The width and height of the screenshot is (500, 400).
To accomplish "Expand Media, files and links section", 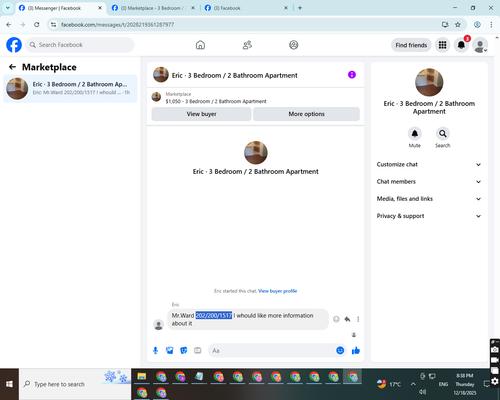I will [429, 199].
